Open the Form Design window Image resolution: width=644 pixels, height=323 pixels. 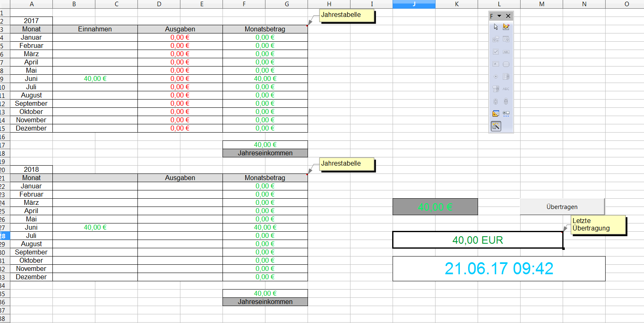coord(496,114)
